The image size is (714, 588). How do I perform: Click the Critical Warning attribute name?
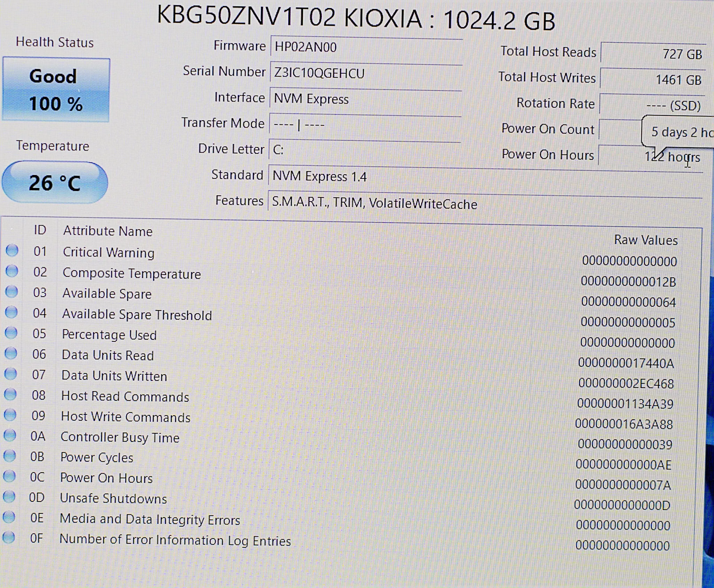[x=109, y=252]
